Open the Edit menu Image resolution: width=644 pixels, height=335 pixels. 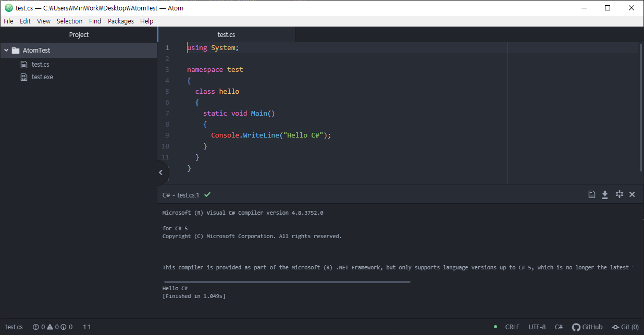(25, 21)
